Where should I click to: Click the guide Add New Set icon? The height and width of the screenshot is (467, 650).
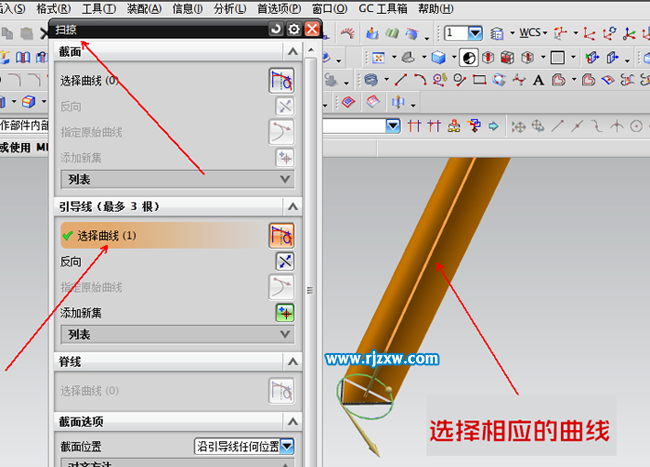[x=284, y=312]
